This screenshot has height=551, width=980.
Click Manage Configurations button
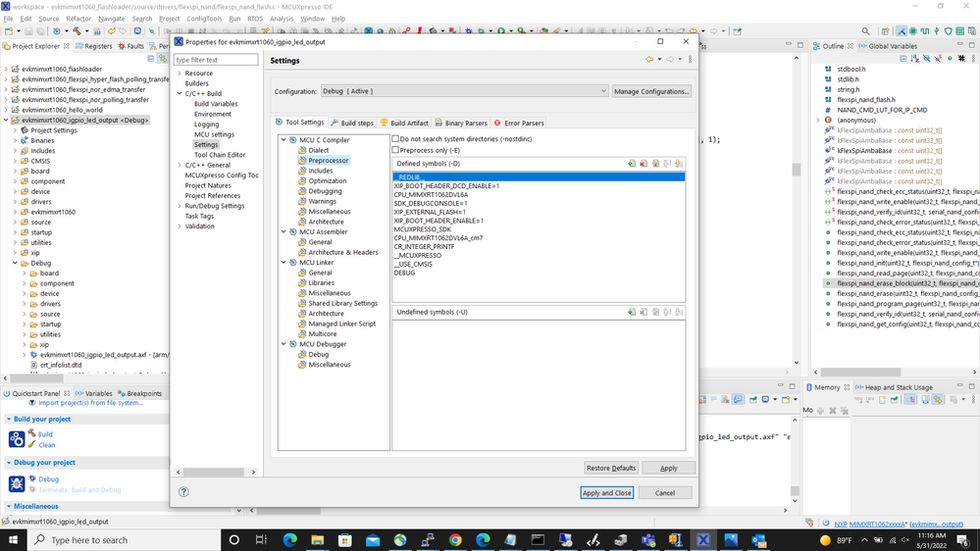[x=651, y=91]
